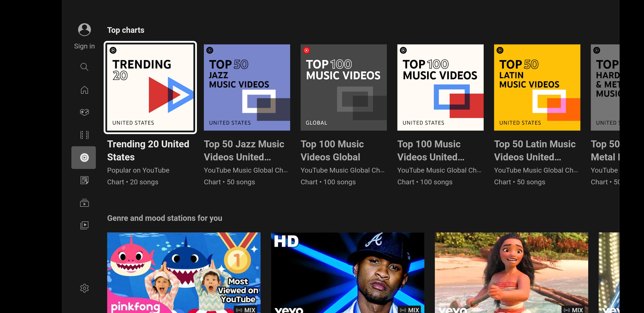Open Top 50 Jazz Music Videos thumbnail
This screenshot has width=644, height=313.
247,87
